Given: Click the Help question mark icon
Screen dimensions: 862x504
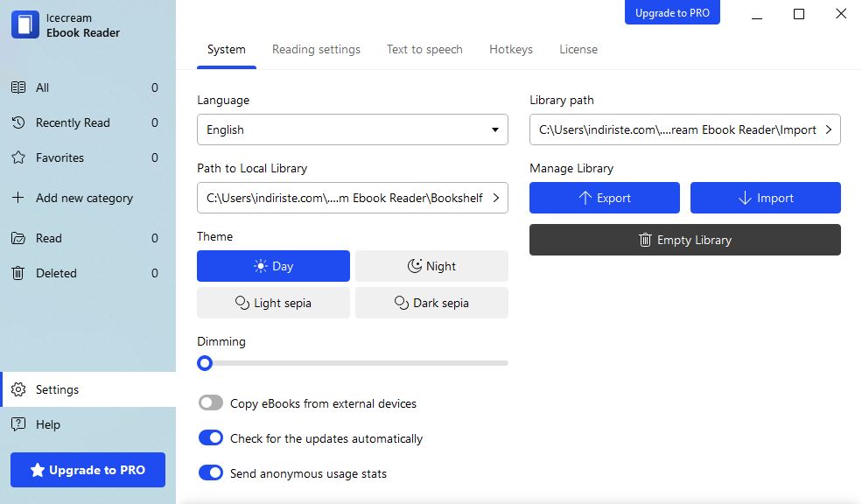Looking at the screenshot, I should point(18,424).
